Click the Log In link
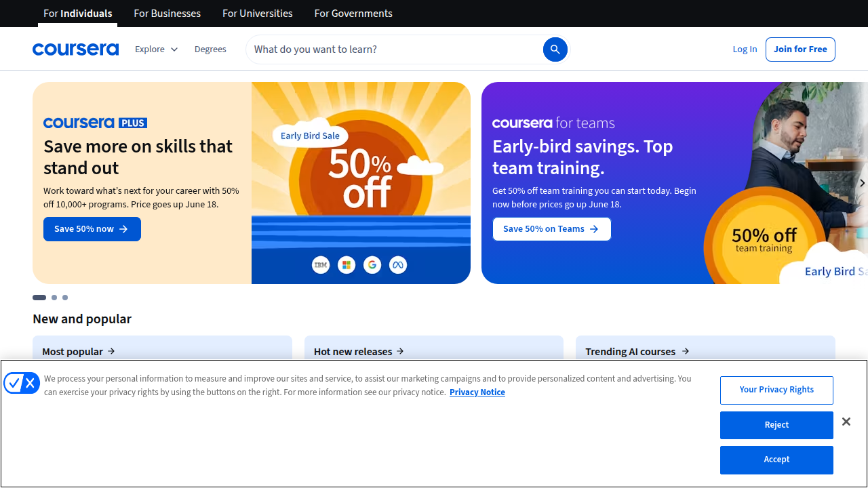868x488 pixels. (x=745, y=49)
